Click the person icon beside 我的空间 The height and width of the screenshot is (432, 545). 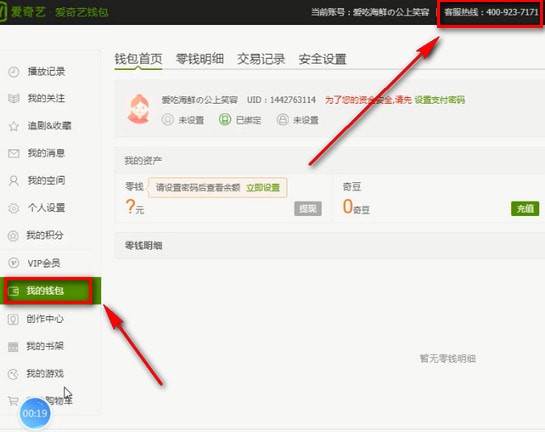click(14, 181)
